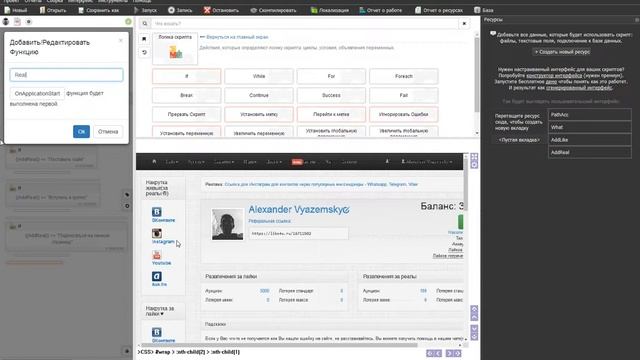The image size is (640, 360).
Task: Click the Установить переменную action
Action: click(187, 132)
